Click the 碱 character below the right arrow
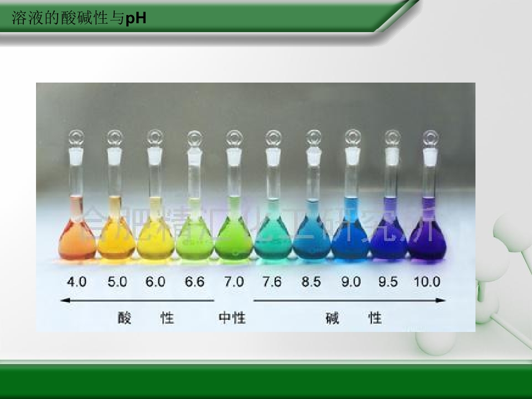532x399 pixels. [332, 318]
